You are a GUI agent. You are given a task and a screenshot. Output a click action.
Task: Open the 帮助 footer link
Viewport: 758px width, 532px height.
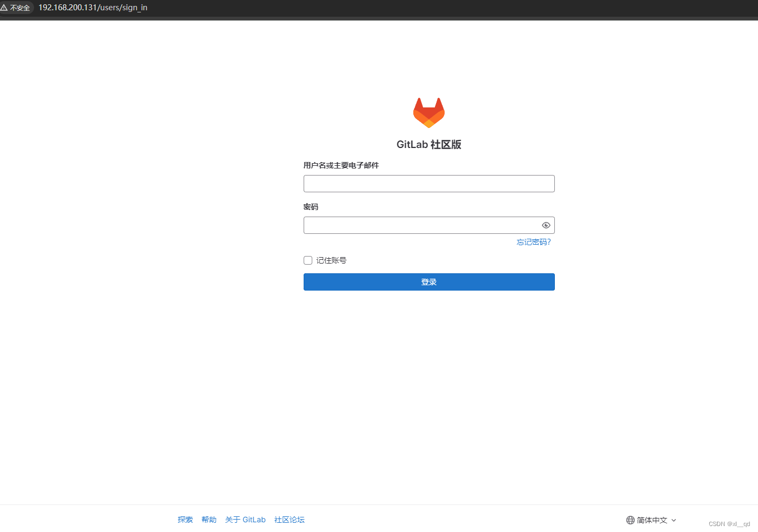point(209,520)
